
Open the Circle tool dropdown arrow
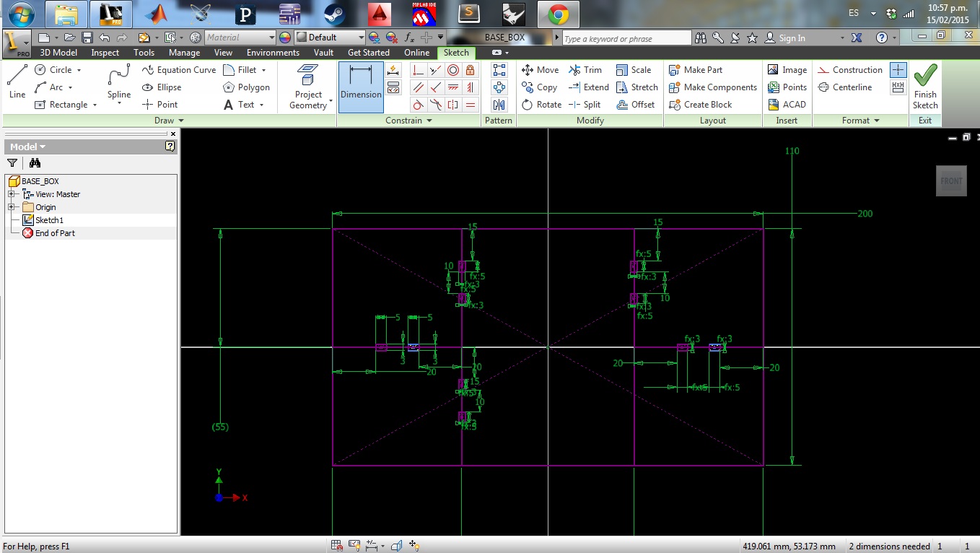click(x=79, y=70)
